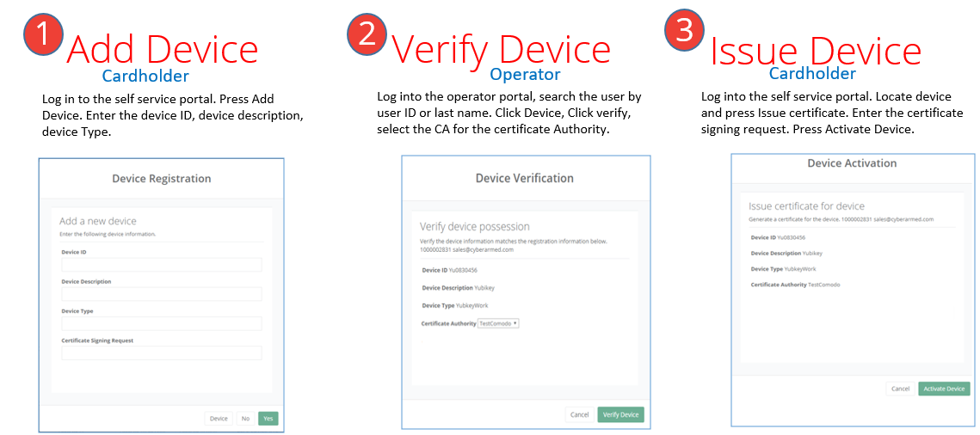Click the red step 3 circle icon
980x435 pixels.
tap(684, 31)
